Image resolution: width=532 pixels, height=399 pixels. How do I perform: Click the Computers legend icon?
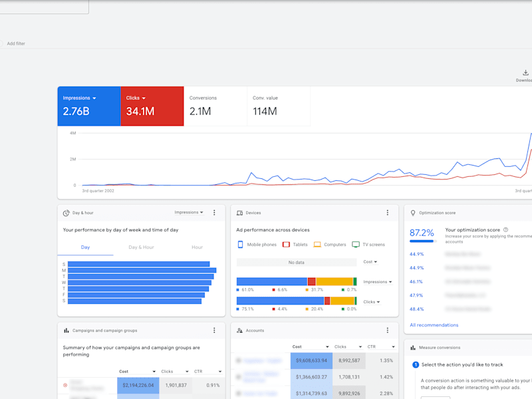tap(317, 245)
